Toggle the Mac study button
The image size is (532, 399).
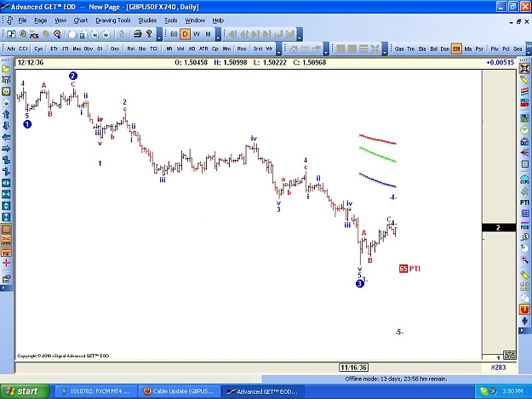pos(77,48)
